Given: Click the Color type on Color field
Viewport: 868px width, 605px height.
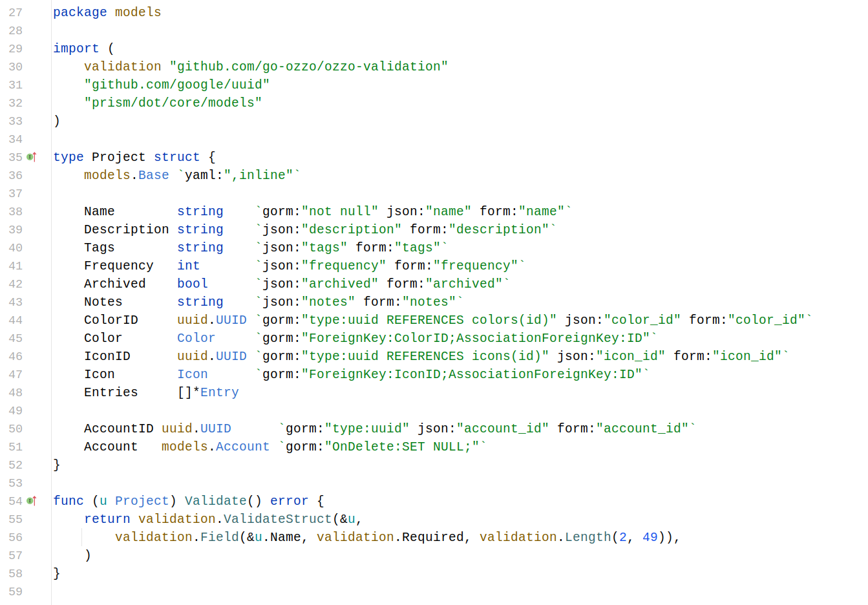Looking at the screenshot, I should (196, 338).
